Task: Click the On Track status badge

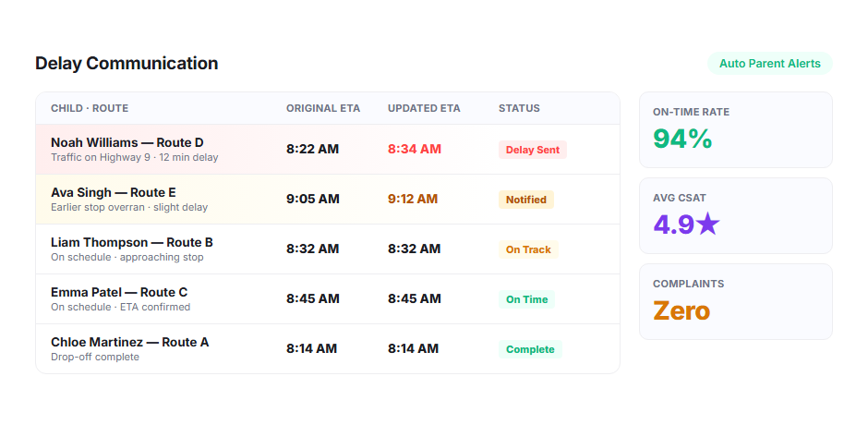Action: (x=528, y=249)
